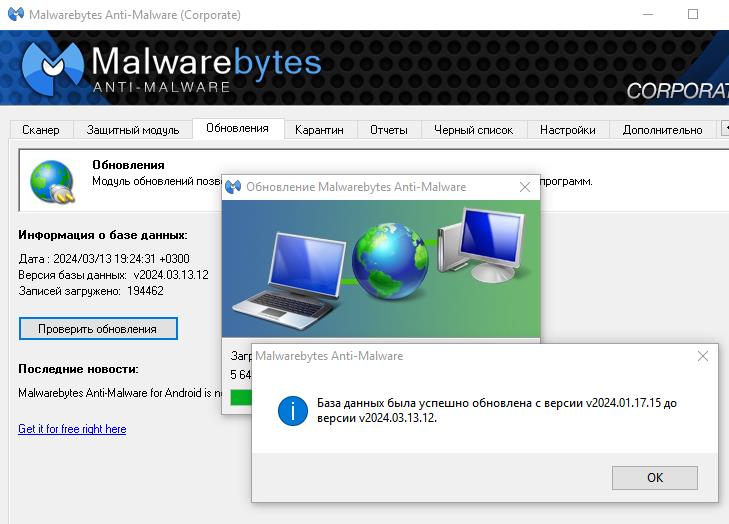Image resolution: width=729 pixels, height=524 pixels.
Task: Click the Информация о базе данных heading
Action: 103,235
